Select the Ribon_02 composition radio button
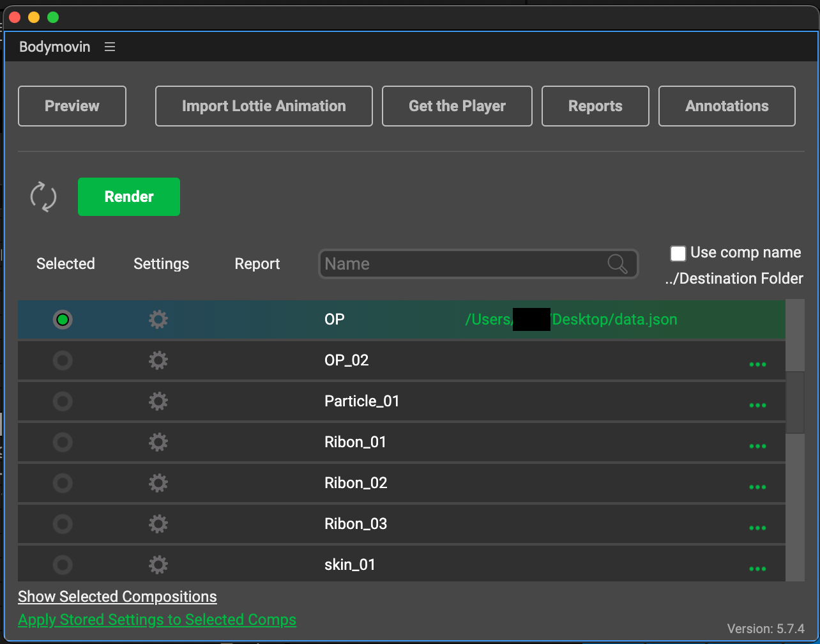The image size is (820, 644). click(x=63, y=483)
